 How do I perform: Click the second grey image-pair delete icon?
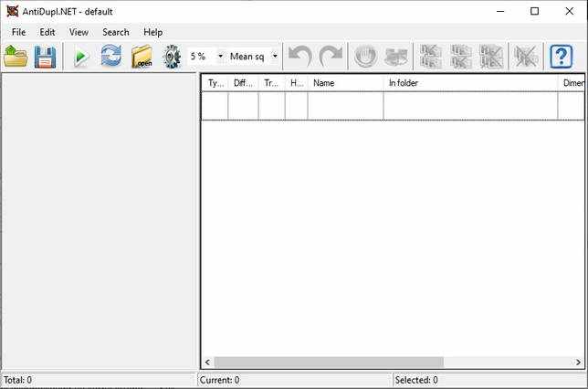tap(461, 57)
